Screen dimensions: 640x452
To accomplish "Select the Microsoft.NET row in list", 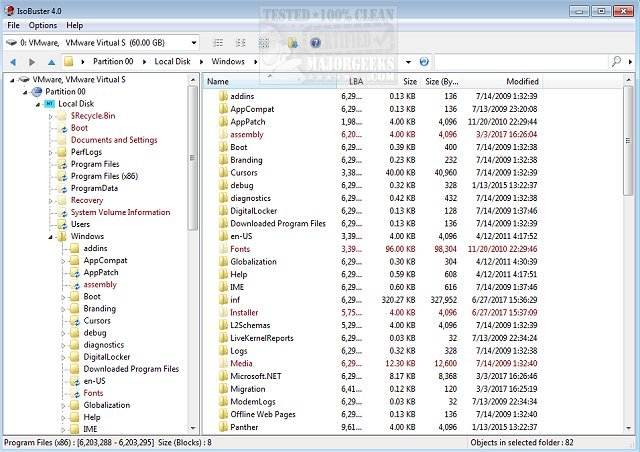I will (x=373, y=376).
